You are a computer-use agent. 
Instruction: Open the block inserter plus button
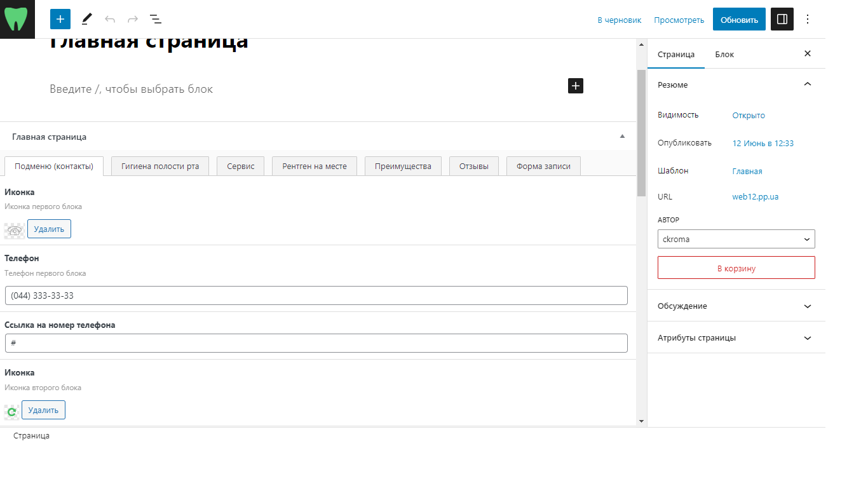point(60,19)
